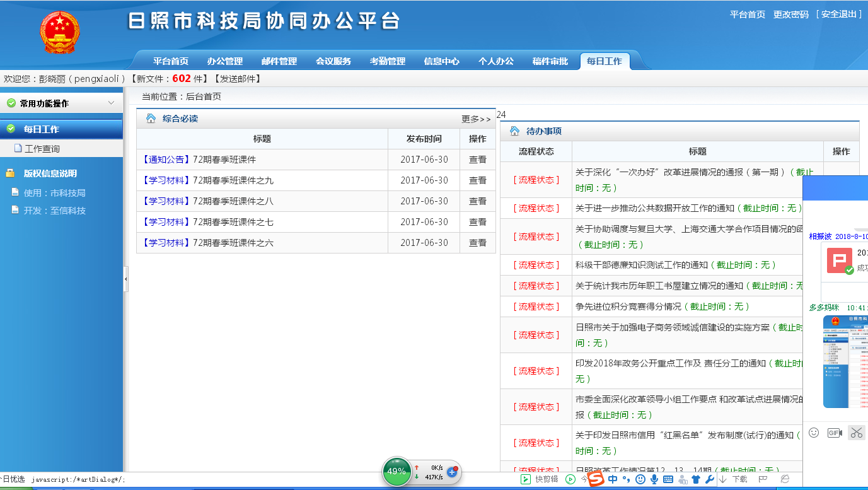Click 流程状态 for 争先进位积分竞赛得分情况

[x=536, y=306]
